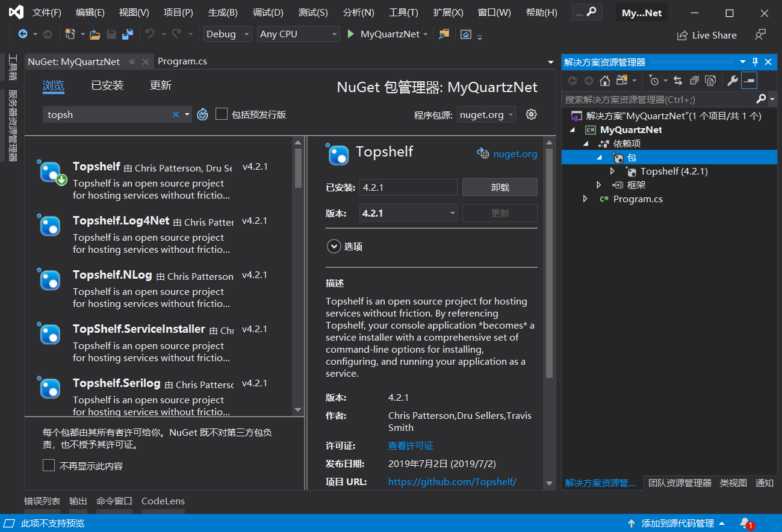This screenshot has width=782, height=532.
Task: Collapse the 依赖项 tree node
Action: click(585, 144)
